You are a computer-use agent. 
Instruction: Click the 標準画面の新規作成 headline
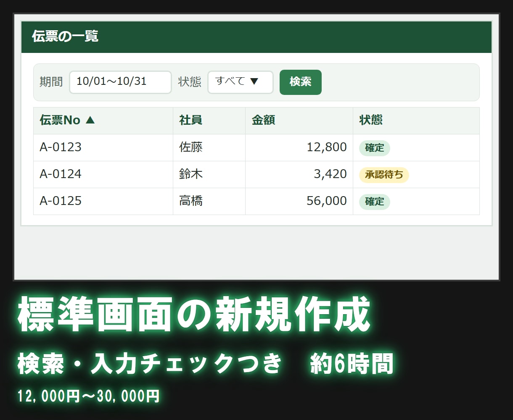click(x=194, y=315)
